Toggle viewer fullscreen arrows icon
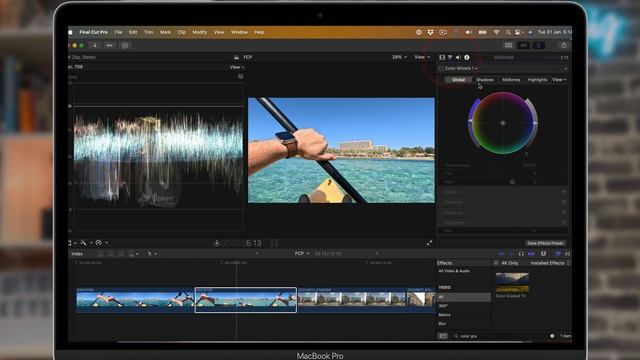Image resolution: width=640 pixels, height=360 pixels. tap(429, 243)
